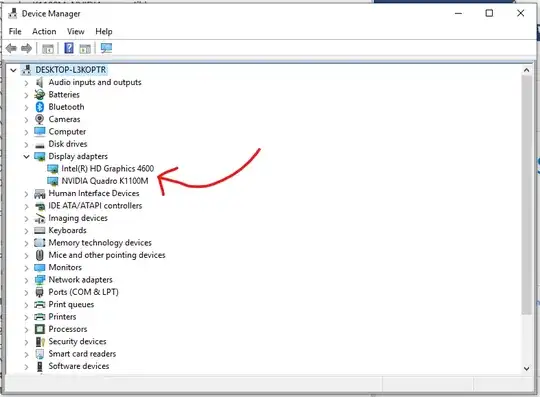Image resolution: width=540 pixels, height=397 pixels.
Task: Select the DESKTOP-L3KOPTR computer name
Action: point(71,70)
